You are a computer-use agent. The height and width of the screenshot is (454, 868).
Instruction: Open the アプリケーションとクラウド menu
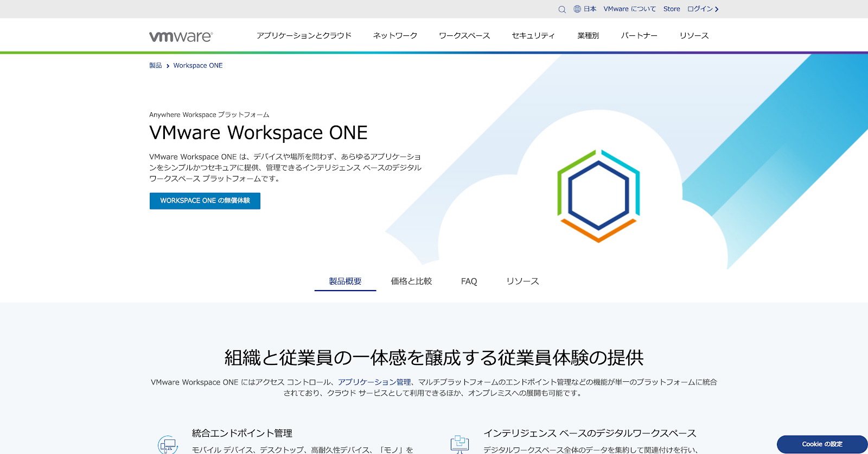click(x=304, y=36)
